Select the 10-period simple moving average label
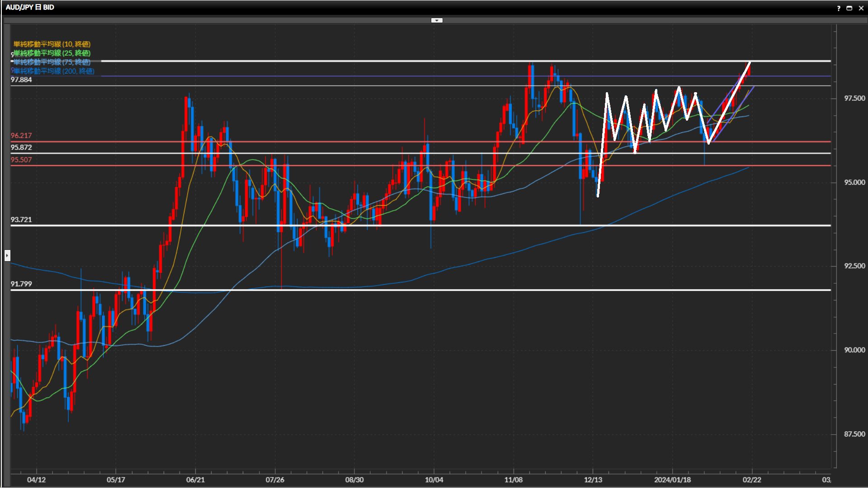 [52, 44]
